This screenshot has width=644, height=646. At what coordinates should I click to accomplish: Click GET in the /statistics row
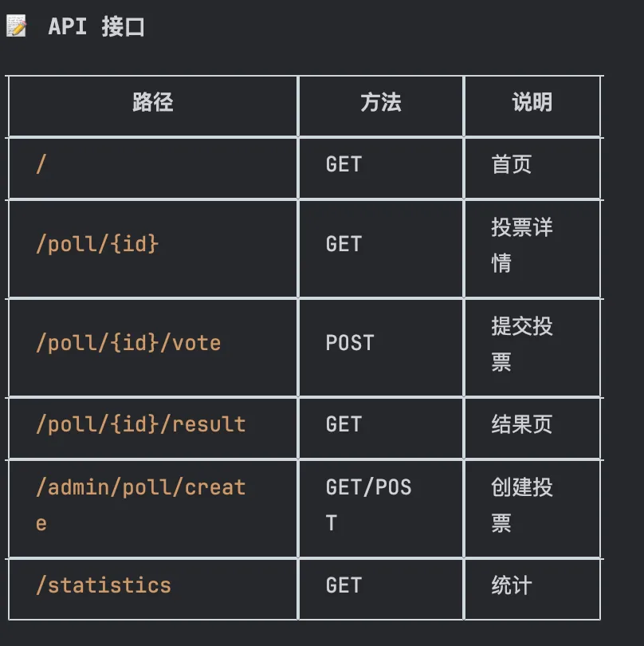[x=344, y=585]
